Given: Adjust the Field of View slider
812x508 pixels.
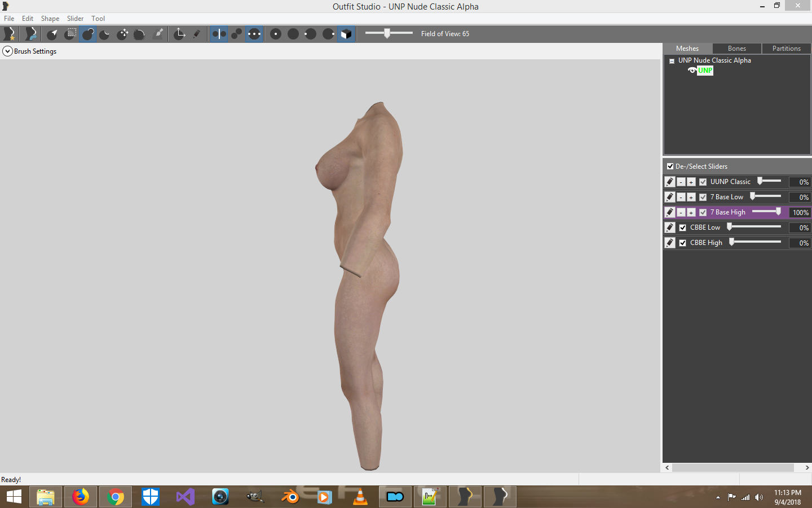Looking at the screenshot, I should 389,33.
